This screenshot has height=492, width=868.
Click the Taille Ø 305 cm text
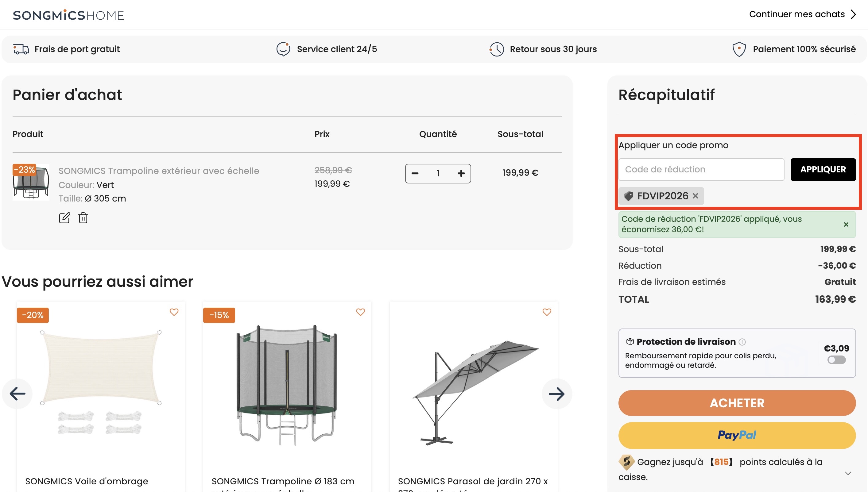click(92, 198)
